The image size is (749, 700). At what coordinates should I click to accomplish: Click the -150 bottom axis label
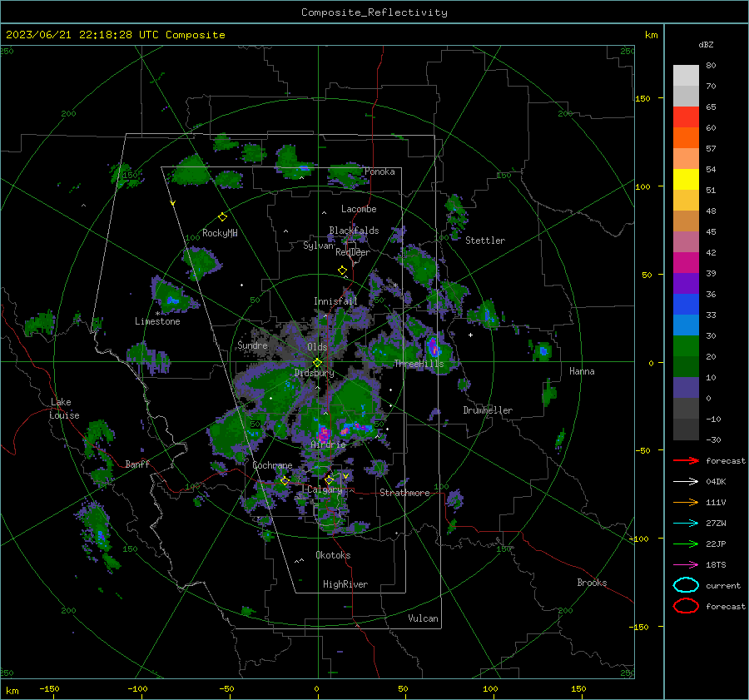pyautogui.click(x=49, y=688)
